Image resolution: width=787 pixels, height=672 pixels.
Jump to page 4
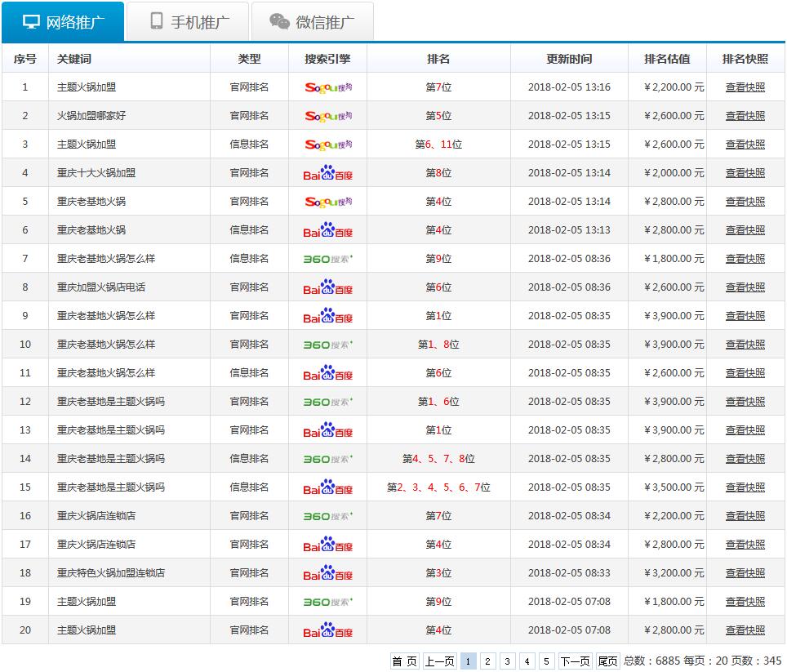tap(527, 661)
